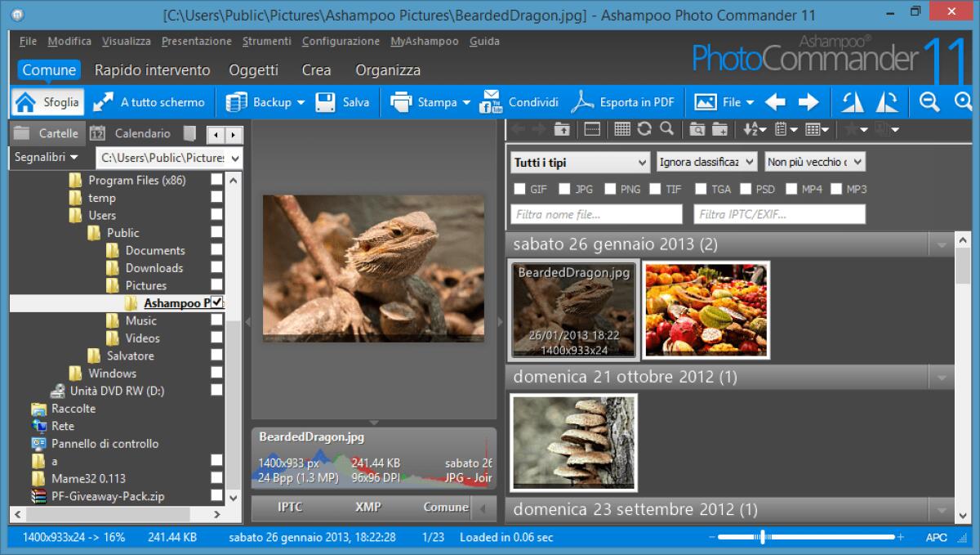This screenshot has width=980, height=555.
Task: Tick the checkbox next to the Pictures folder
Action: coord(216,285)
